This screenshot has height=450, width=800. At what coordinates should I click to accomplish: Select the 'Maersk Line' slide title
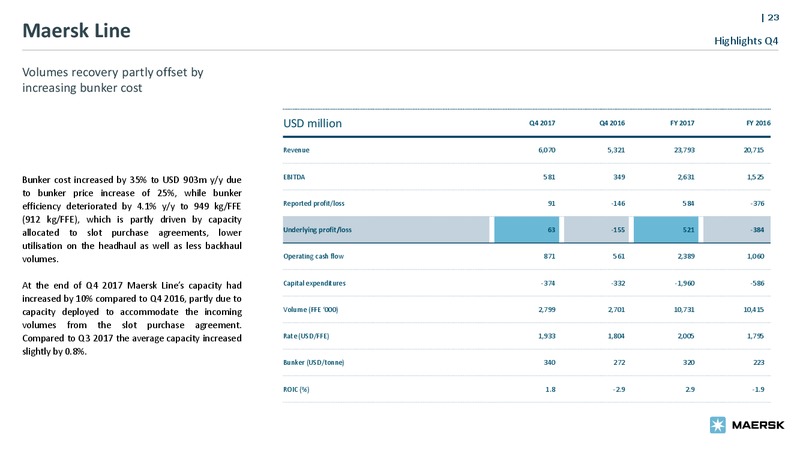77,31
